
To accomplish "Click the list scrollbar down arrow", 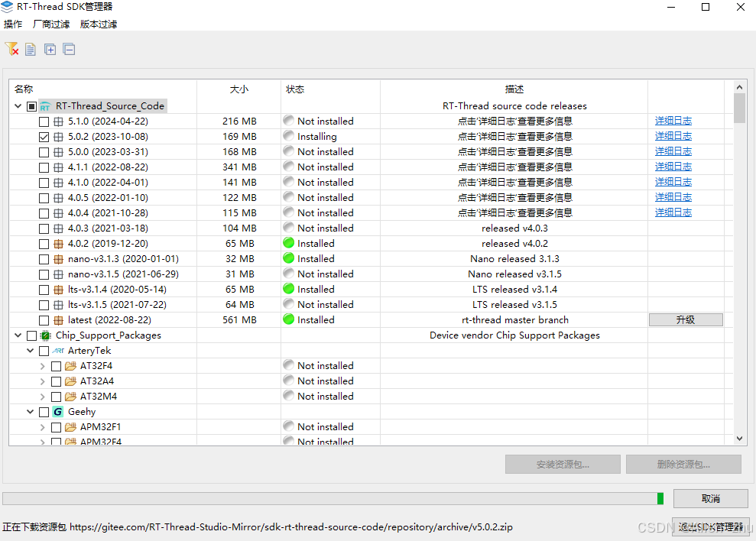I will coord(740,439).
